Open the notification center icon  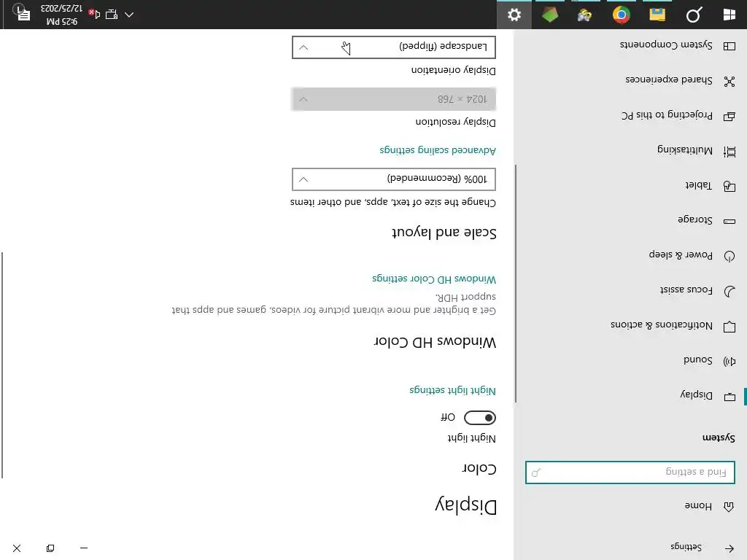pyautogui.click(x=21, y=13)
